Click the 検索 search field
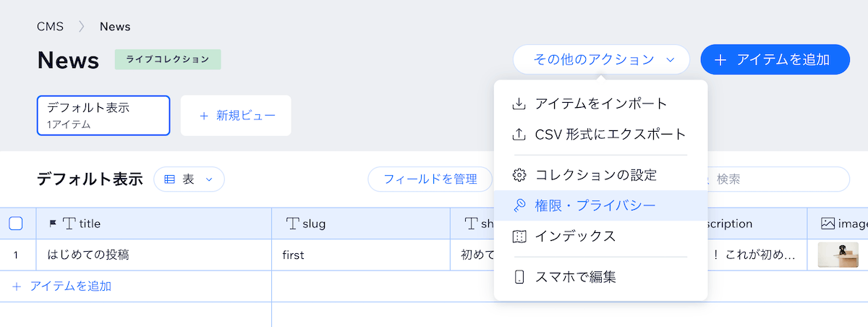868x327 pixels. [x=778, y=179]
